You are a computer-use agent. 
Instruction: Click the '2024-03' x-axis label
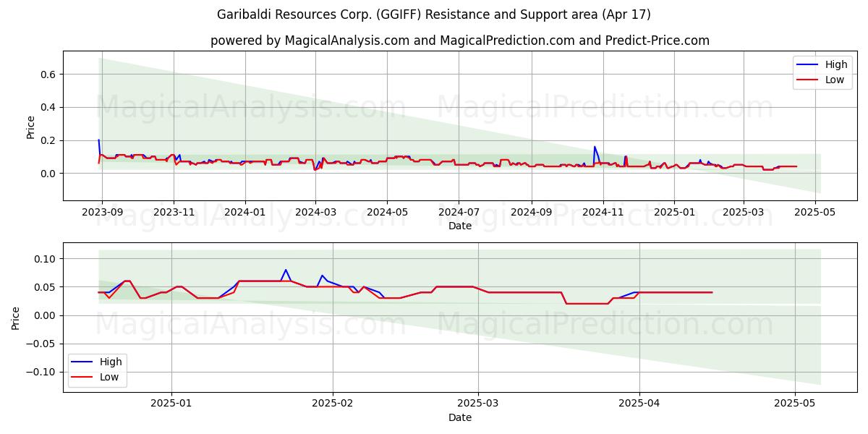pos(315,213)
